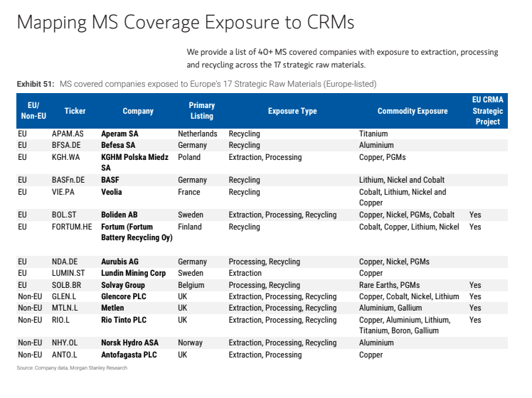Click 'Cobalt, Copper, Lithium, Nickel' cell
Viewport: 532px width, 398px height.
coord(409,227)
